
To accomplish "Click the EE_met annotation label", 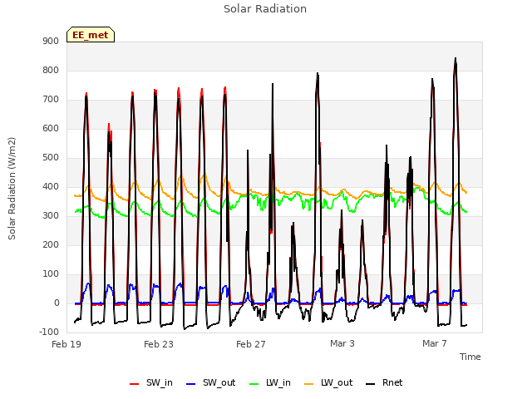I will pyautogui.click(x=91, y=35).
